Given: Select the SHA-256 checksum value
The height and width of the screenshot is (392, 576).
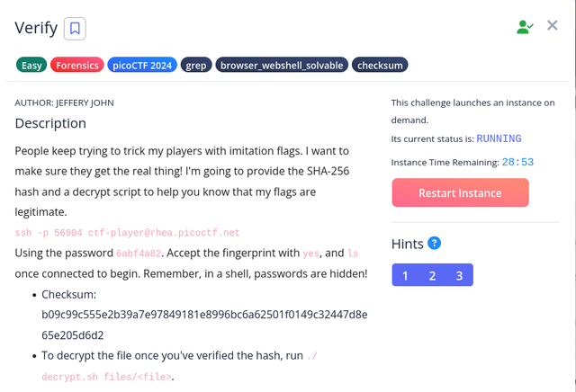Looking at the screenshot, I should (x=204, y=325).
